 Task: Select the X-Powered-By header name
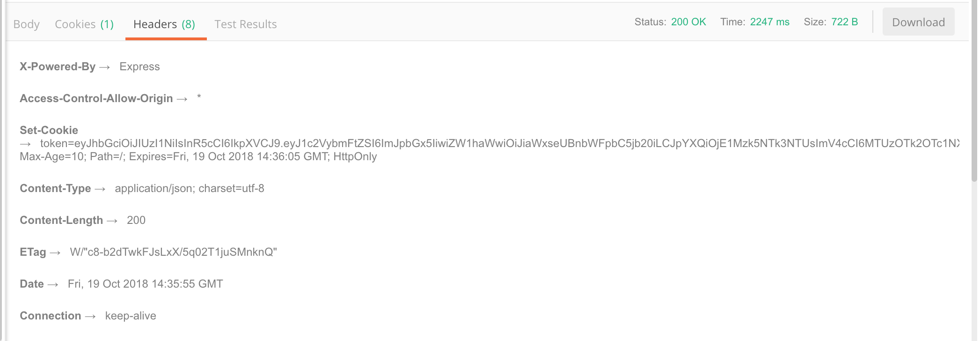(x=58, y=66)
